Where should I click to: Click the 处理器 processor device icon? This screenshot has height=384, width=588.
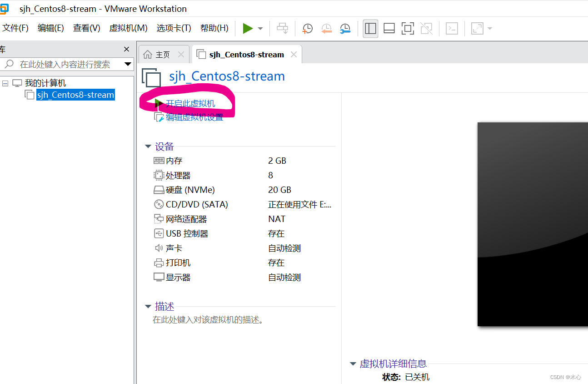coord(159,175)
